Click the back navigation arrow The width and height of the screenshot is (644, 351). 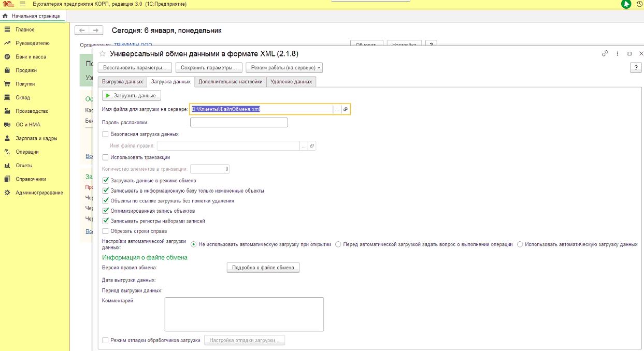tap(82, 31)
